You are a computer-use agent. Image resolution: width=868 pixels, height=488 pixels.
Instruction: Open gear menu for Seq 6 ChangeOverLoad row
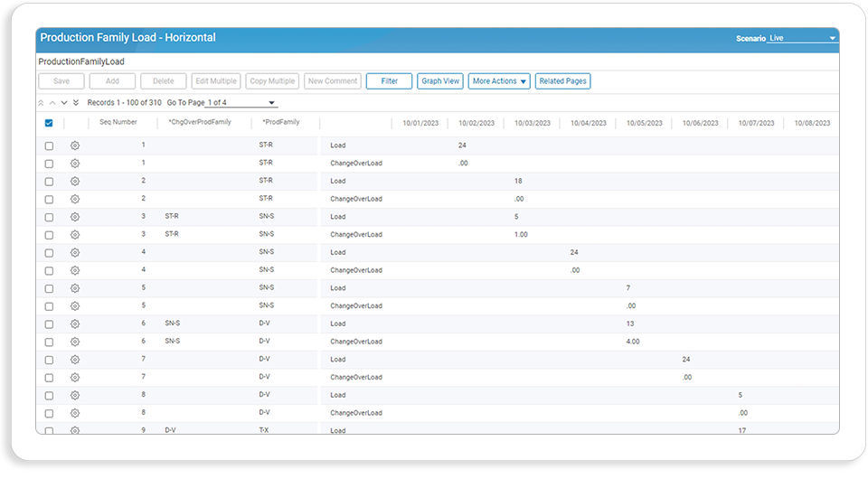75,342
